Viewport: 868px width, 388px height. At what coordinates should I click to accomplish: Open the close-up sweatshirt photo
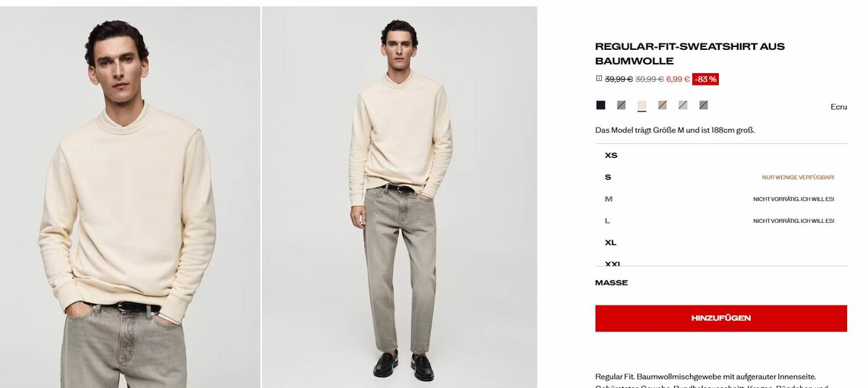[x=130, y=197]
